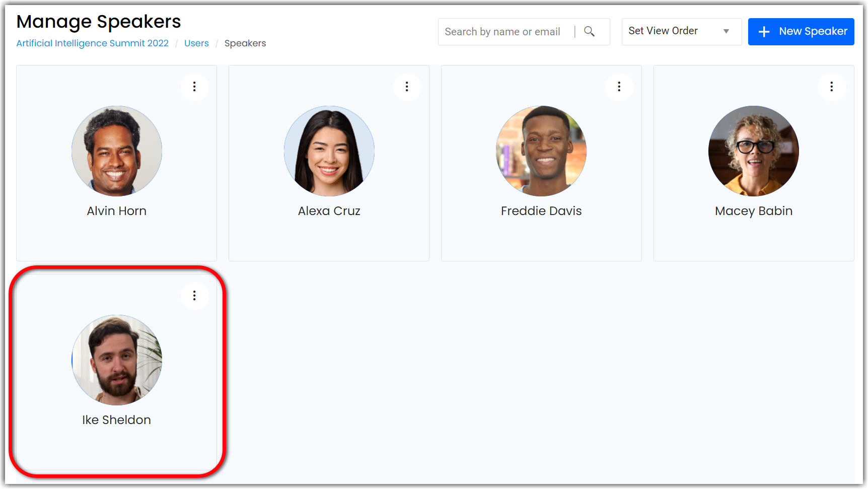
Task: Select Alvin Horn's profile photo
Action: 117,151
